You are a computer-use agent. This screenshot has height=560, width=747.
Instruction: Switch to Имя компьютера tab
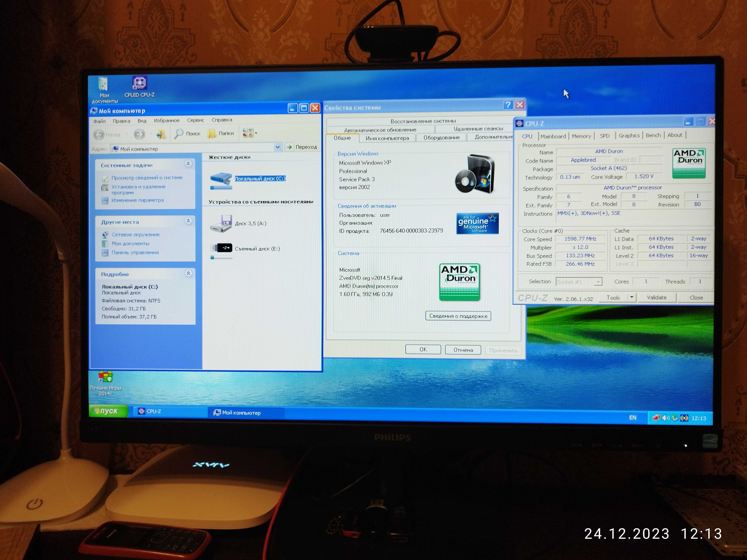387,138
